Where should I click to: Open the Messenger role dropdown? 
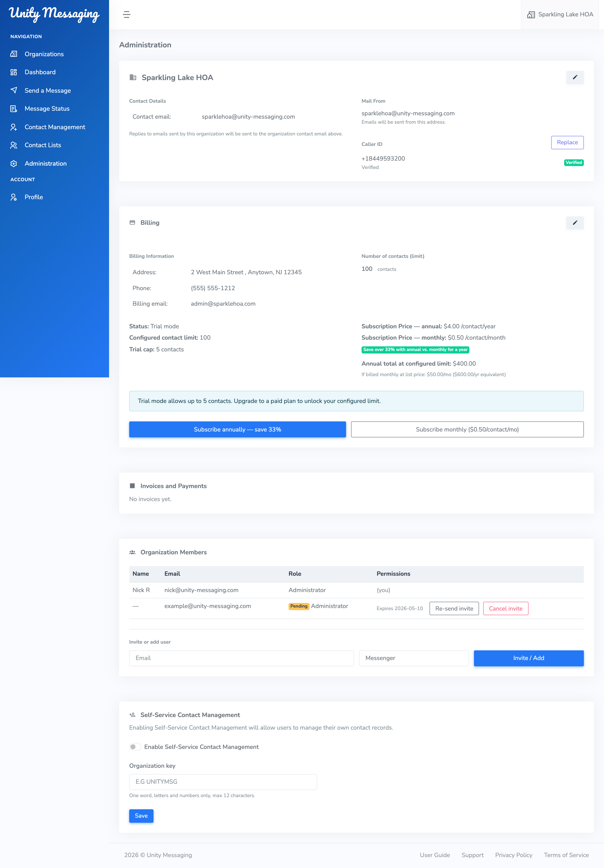414,658
